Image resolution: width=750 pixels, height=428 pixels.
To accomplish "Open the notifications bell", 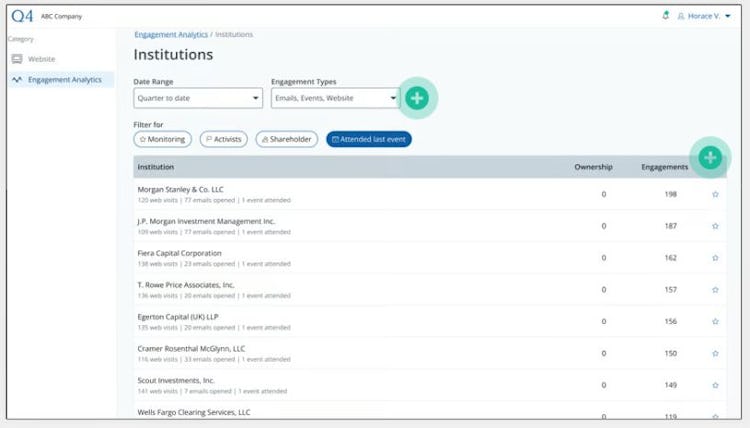I will (x=665, y=16).
